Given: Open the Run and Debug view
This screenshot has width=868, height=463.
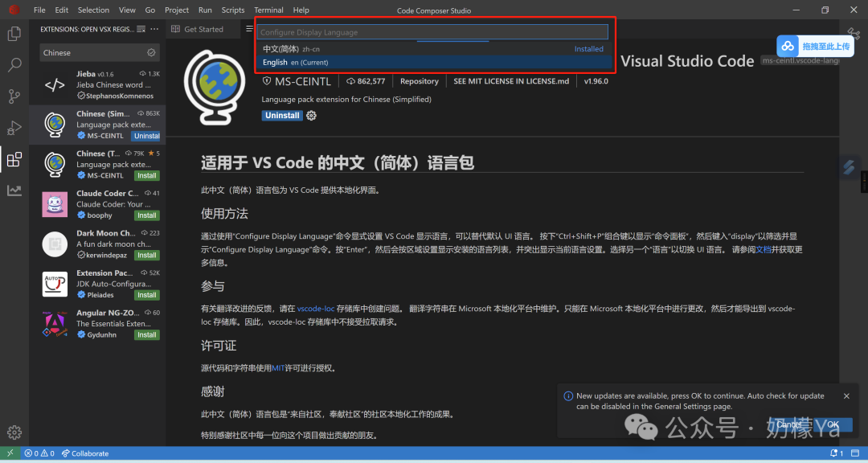Looking at the screenshot, I should pos(14,128).
